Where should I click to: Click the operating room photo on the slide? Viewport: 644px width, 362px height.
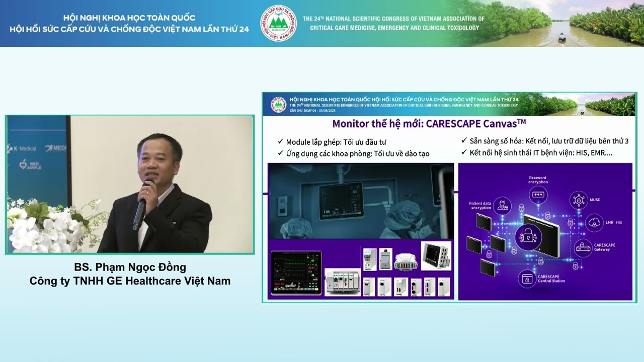(x=361, y=201)
